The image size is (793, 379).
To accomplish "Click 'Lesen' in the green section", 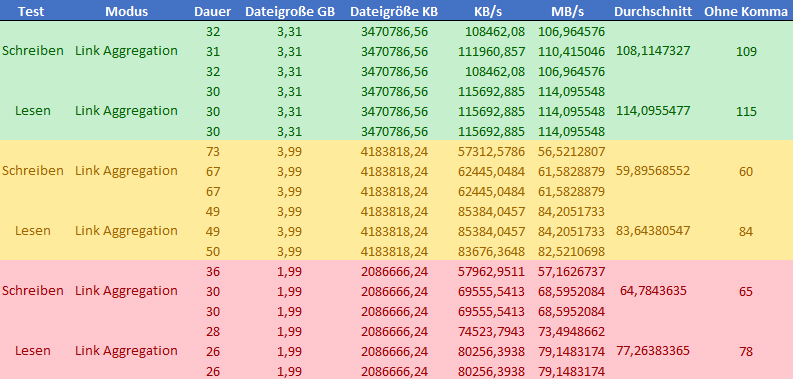I will [x=33, y=111].
